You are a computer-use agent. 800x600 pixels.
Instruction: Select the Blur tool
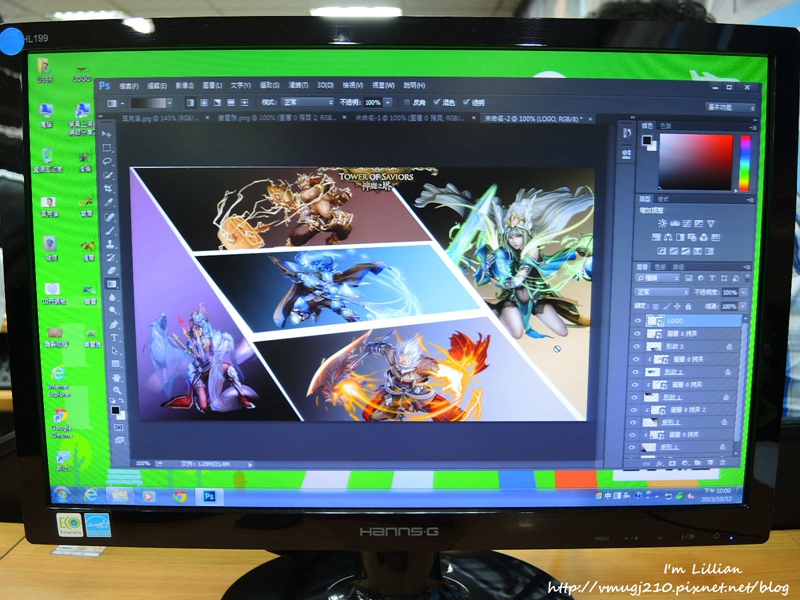point(112,297)
